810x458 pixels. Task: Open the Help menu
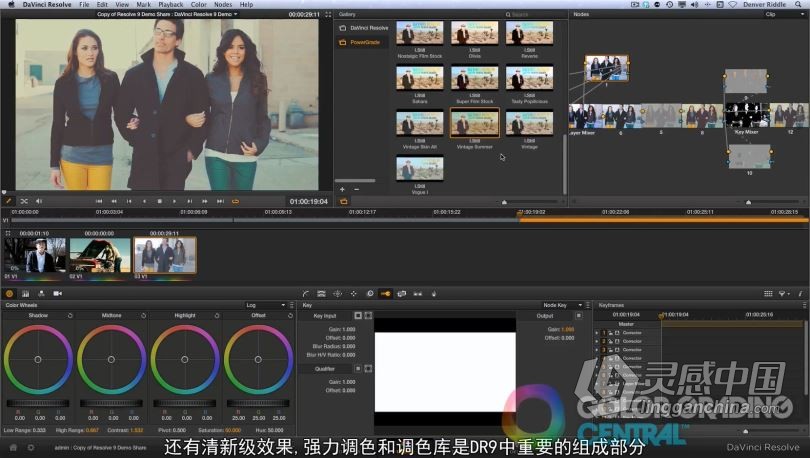[246, 5]
